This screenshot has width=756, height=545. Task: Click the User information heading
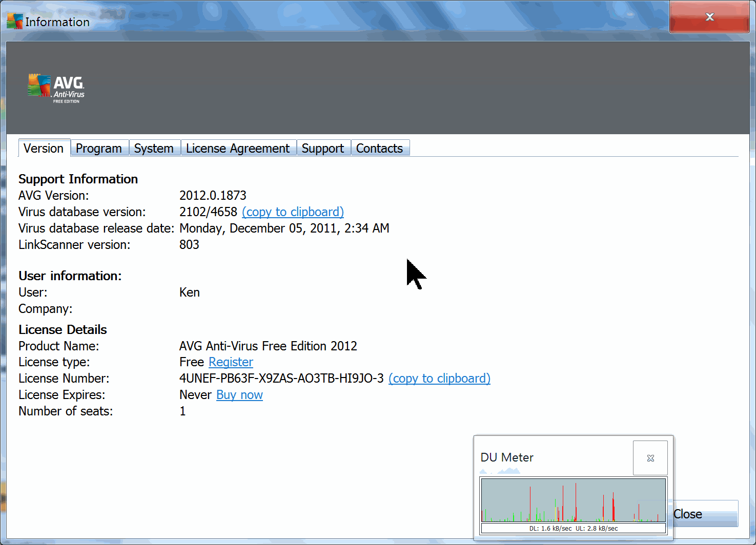click(70, 276)
